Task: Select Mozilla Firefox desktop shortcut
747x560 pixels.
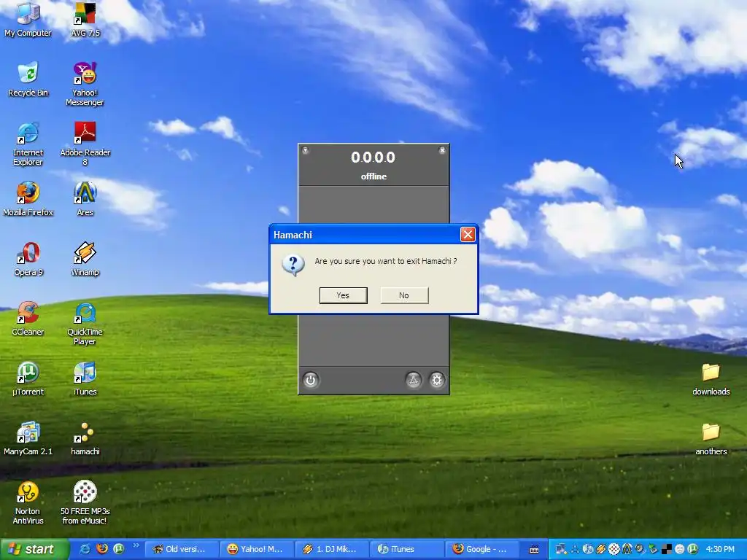Action: point(28,199)
